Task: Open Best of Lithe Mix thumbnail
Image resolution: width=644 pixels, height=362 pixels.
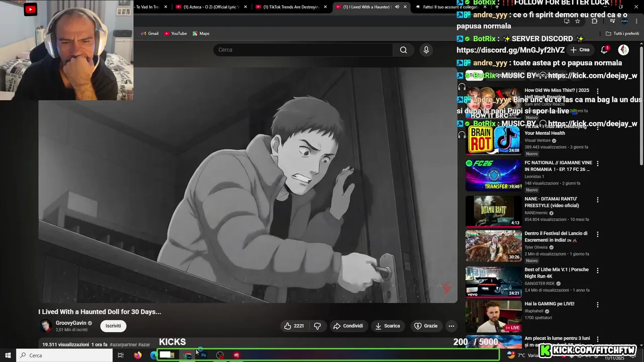Action: 494,282
